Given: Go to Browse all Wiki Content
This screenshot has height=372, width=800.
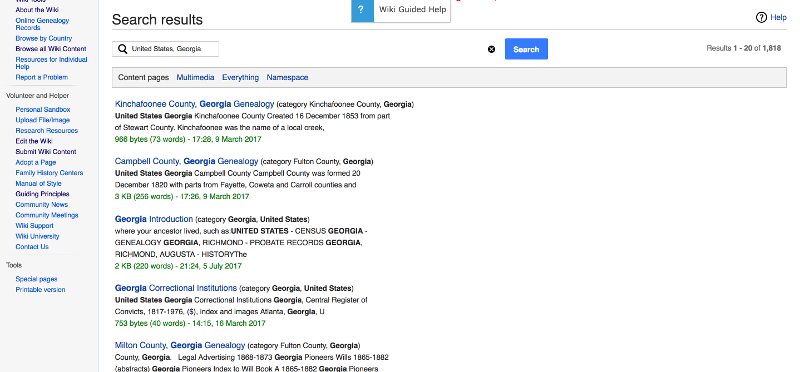Looking at the screenshot, I should [51, 49].
